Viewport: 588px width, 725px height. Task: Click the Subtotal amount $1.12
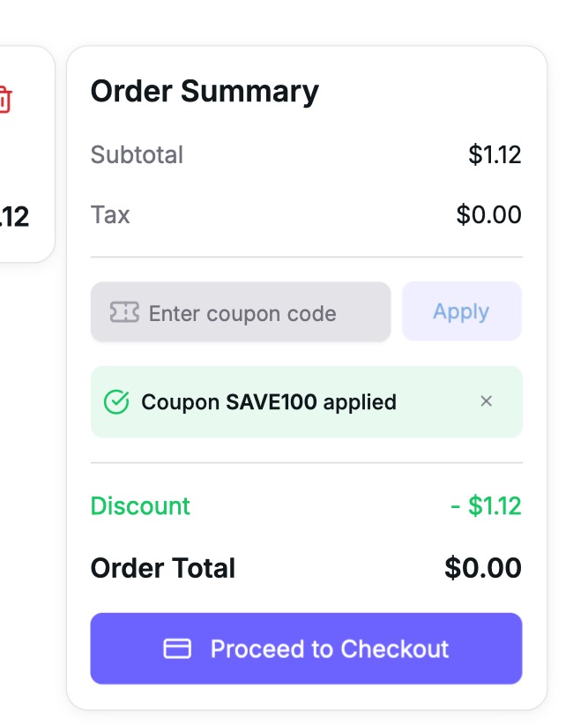pyautogui.click(x=495, y=155)
